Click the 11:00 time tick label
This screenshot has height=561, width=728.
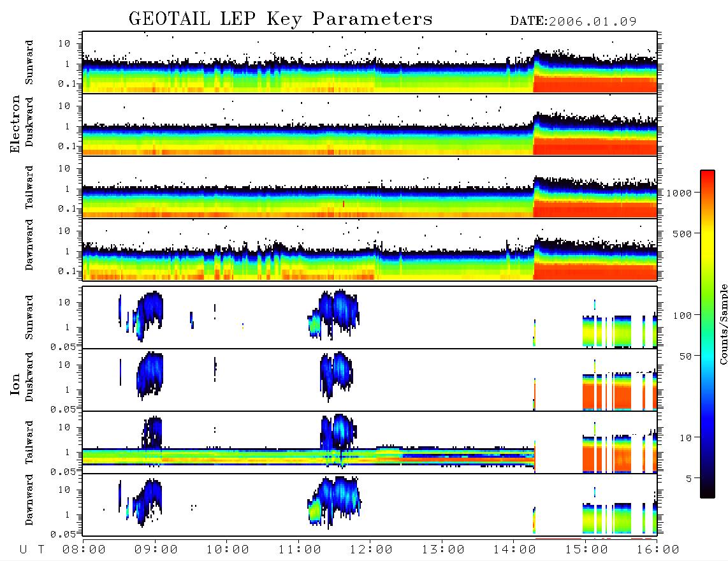coord(300,550)
